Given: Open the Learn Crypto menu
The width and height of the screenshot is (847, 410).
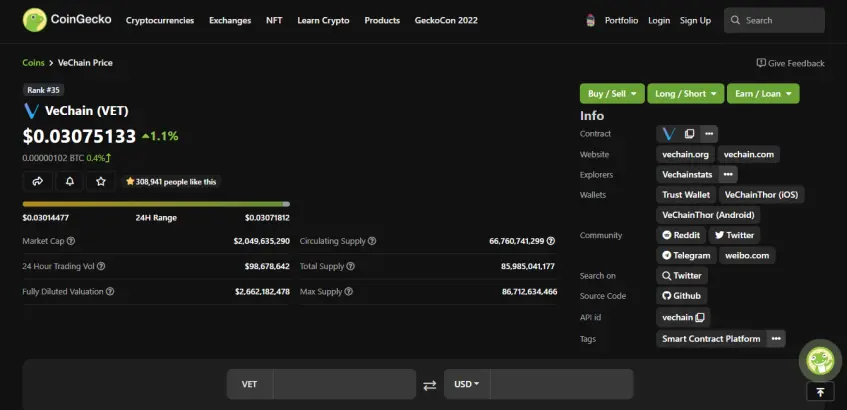Looking at the screenshot, I should (323, 21).
